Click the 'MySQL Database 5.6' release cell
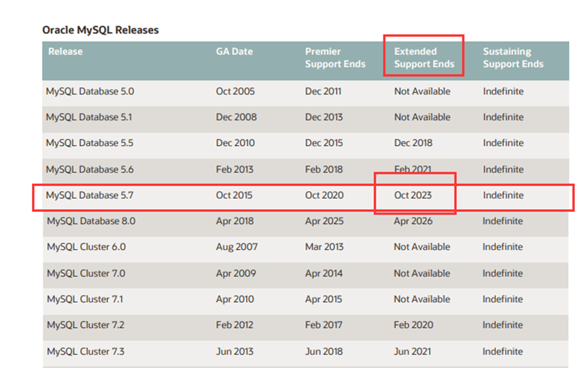588x368 pixels. [x=90, y=170]
